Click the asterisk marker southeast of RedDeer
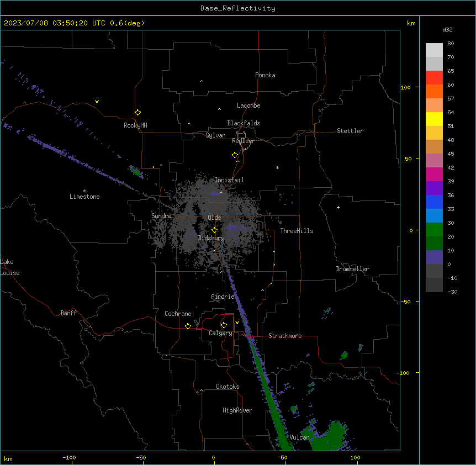Screen dimensions: 476x465 click(277, 167)
